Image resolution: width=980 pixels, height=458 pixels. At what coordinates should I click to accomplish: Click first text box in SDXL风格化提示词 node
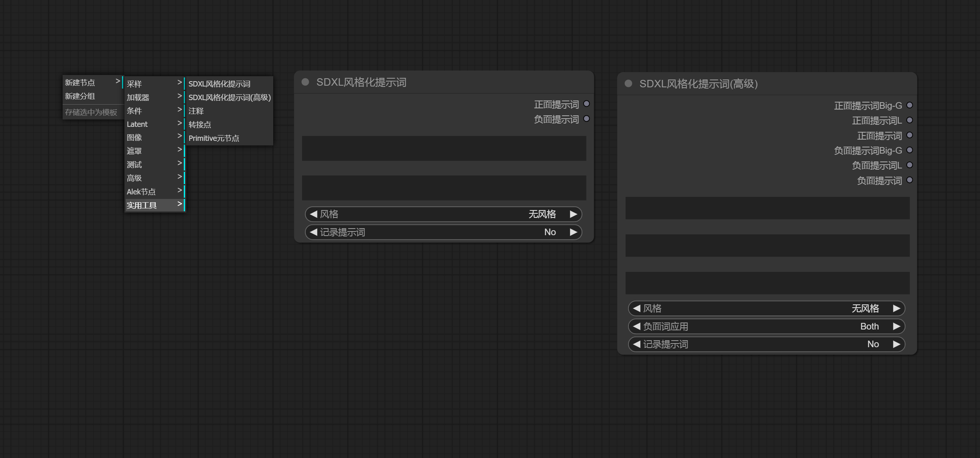coord(444,148)
